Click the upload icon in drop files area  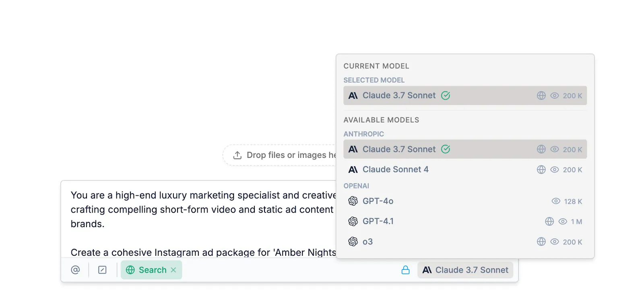(237, 155)
